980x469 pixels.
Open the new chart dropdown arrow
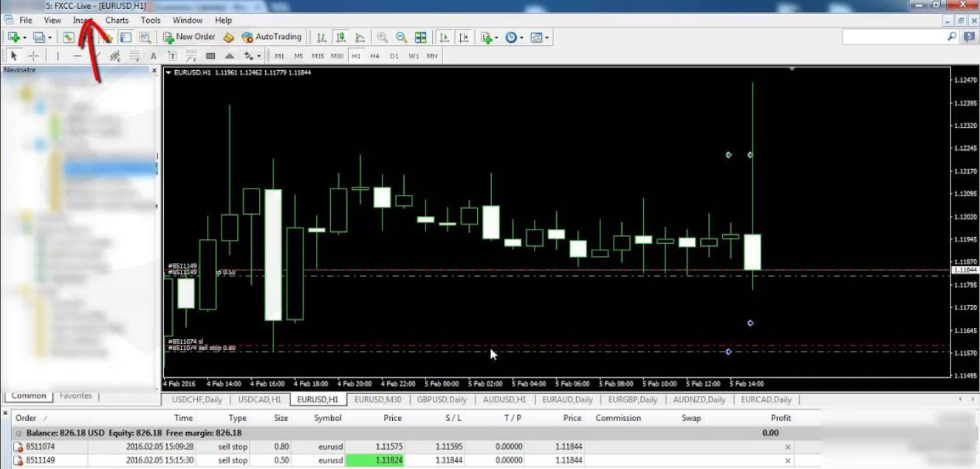tap(24, 38)
